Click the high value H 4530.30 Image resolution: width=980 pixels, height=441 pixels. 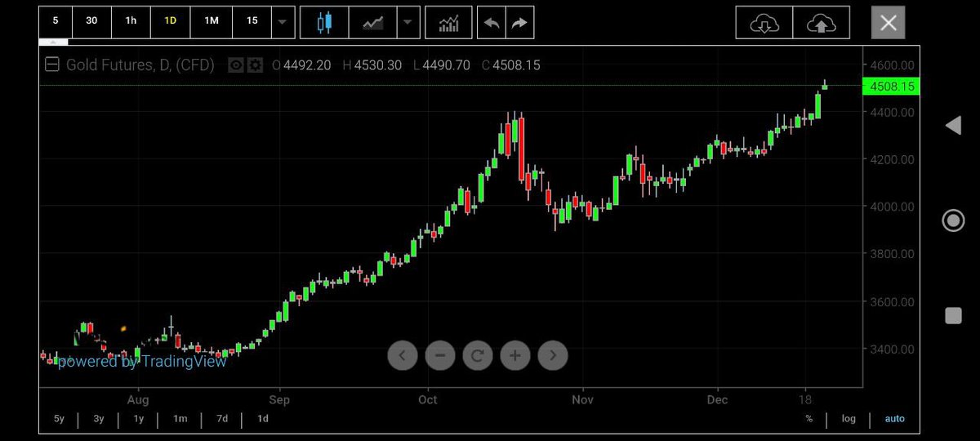372,65
